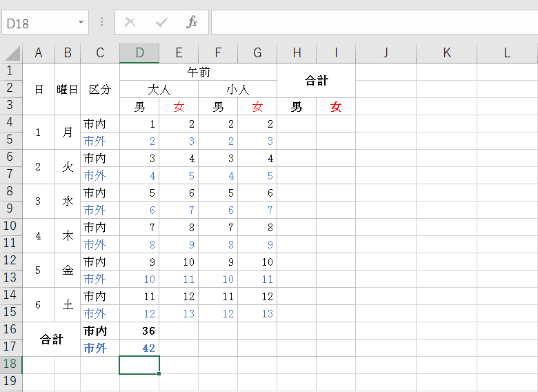The height and width of the screenshot is (392, 538).
Task: Click the bold '合計' header in H1
Action: pyautogui.click(x=317, y=80)
